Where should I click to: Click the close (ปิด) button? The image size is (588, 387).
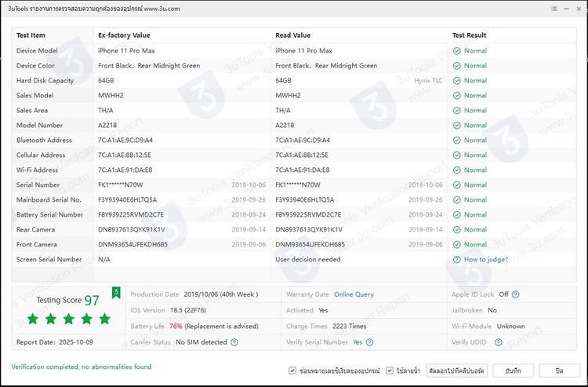(559, 371)
